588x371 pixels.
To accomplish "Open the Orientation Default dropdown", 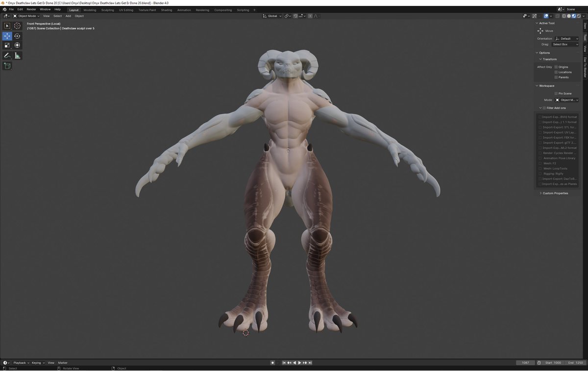I will click(566, 39).
